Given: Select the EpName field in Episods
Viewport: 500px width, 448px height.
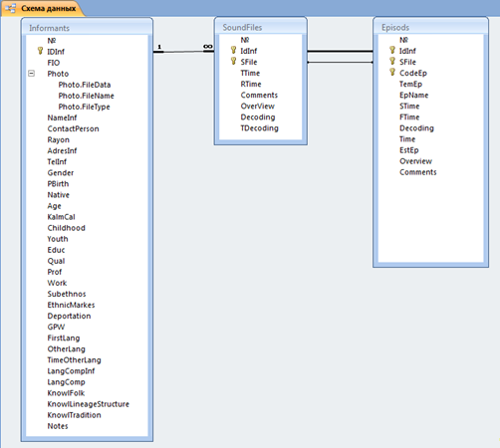Looking at the screenshot, I should [x=414, y=96].
